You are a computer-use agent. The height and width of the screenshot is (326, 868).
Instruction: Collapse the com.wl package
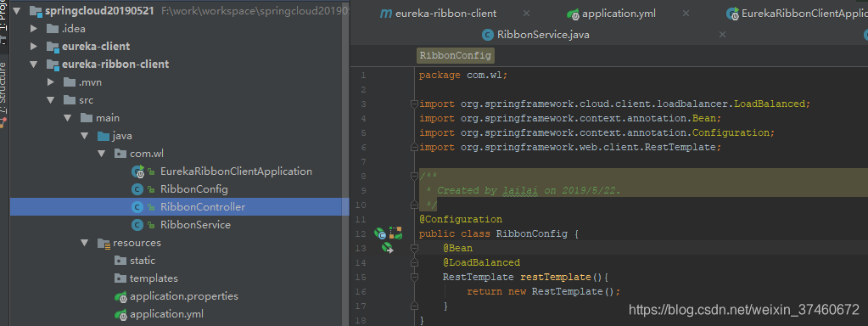[x=101, y=154]
